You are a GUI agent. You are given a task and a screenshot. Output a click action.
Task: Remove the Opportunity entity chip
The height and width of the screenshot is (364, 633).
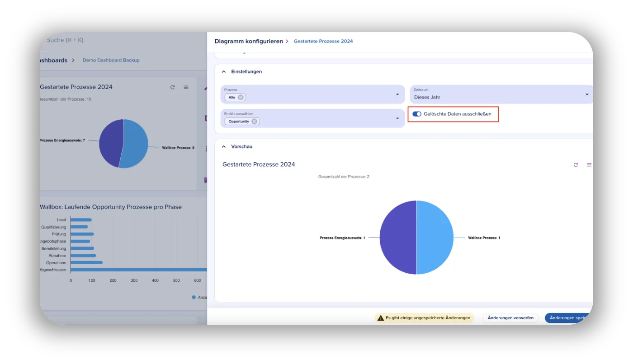[255, 121]
